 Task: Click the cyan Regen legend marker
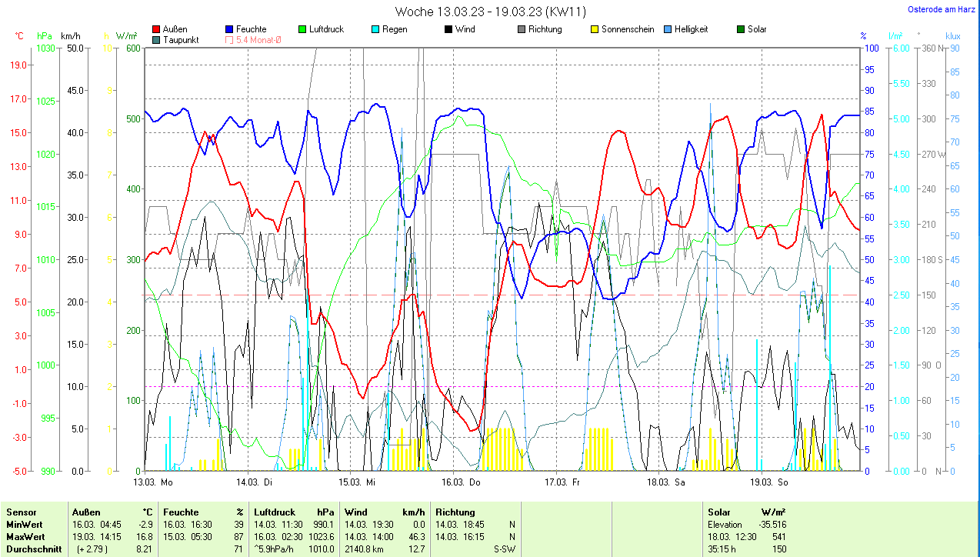375,29
